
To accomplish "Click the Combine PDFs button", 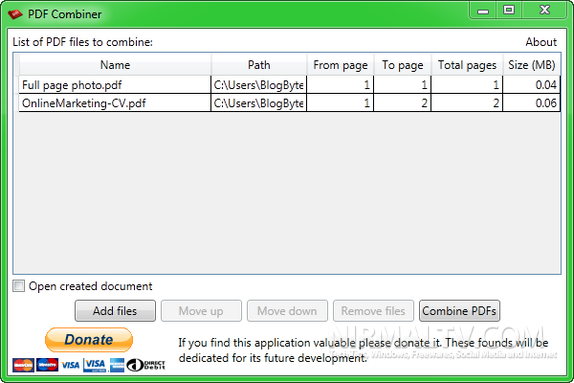I will (459, 311).
